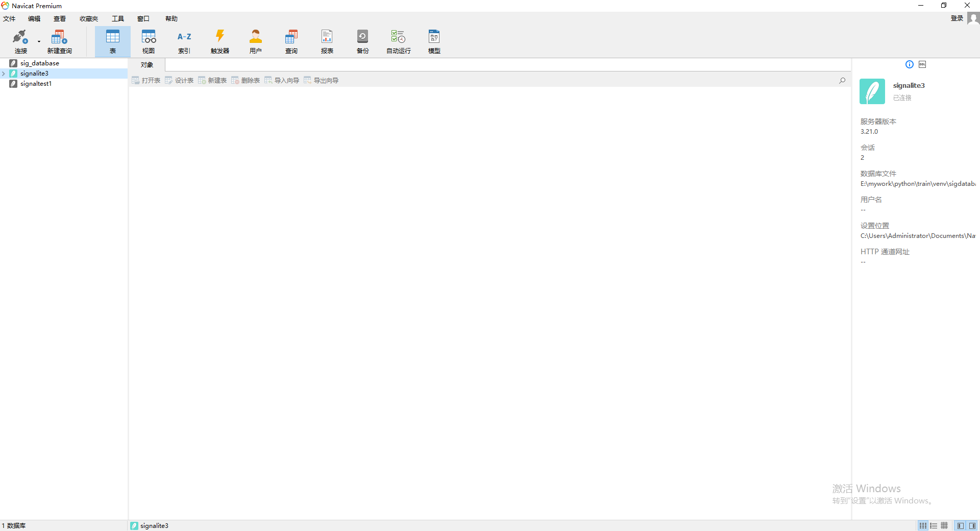Click the 报表 (Report) icon
The height and width of the screenshot is (531, 980).
(327, 41)
